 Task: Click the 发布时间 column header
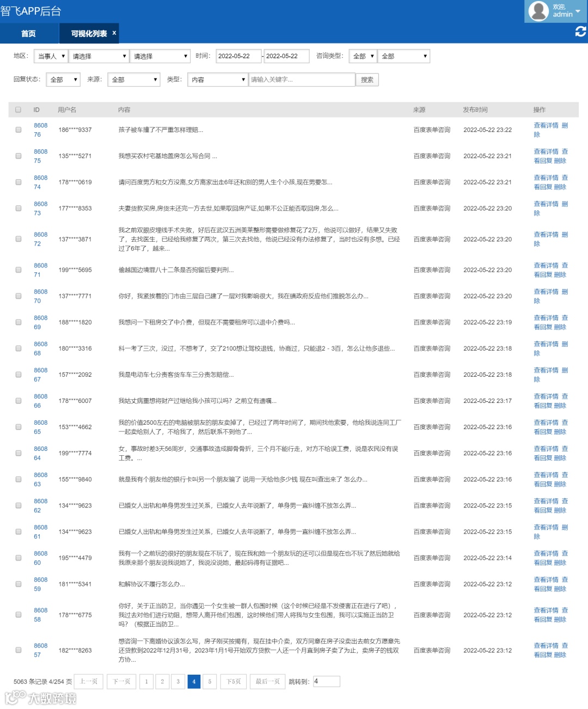(x=475, y=110)
